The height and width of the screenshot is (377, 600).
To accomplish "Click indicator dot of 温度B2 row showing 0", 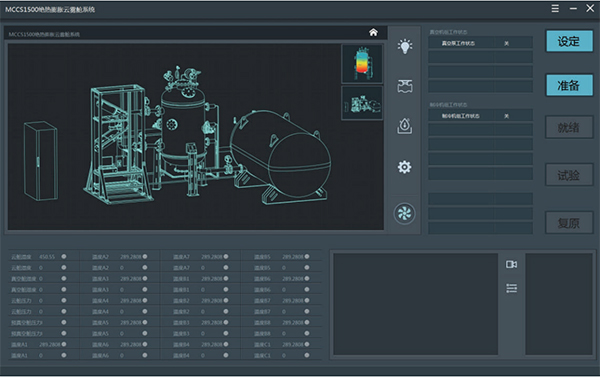I will click(x=226, y=311).
